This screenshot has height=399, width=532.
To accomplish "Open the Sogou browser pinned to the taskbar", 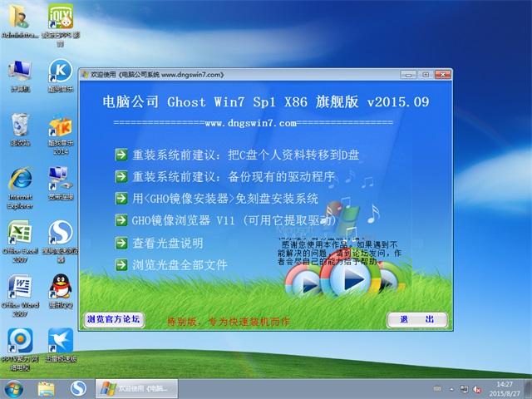I will [x=78, y=389].
